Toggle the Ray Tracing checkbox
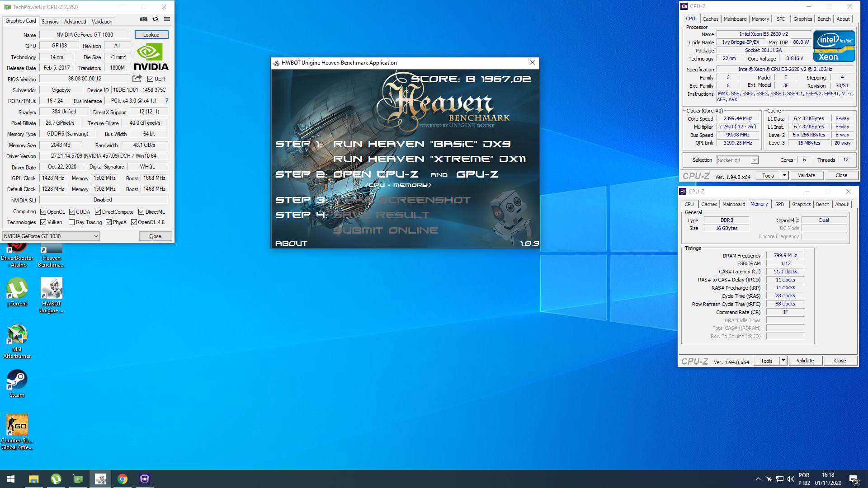Screen dimensions: 868x488 [x=71, y=222]
